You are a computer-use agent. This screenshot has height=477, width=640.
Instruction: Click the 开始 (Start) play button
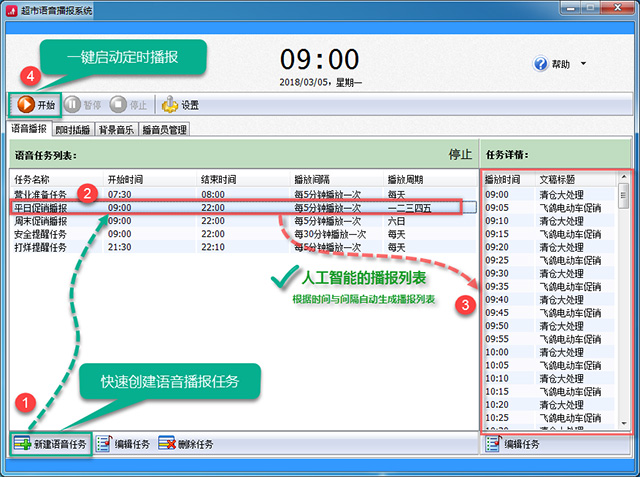(x=35, y=104)
